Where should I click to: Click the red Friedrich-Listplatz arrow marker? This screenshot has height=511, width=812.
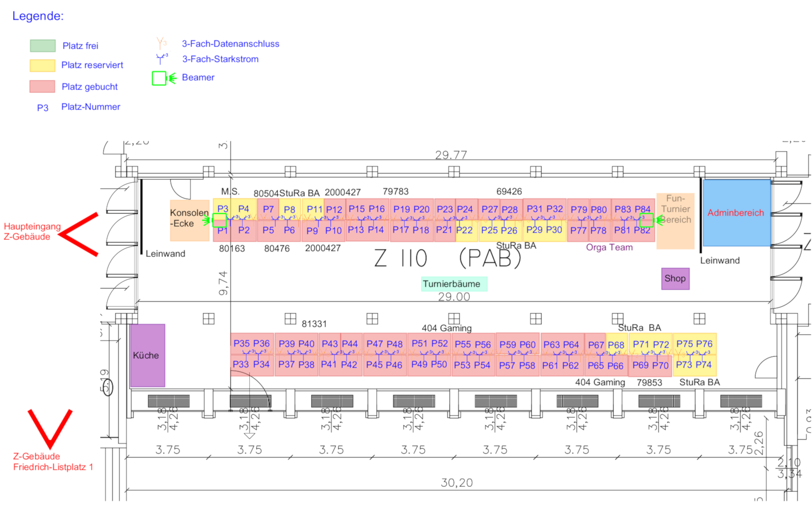(50, 428)
